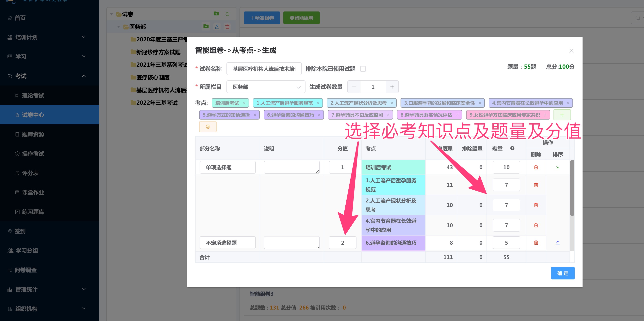Open 问卷调查 in the sidebar
The width and height of the screenshot is (644, 321).
(49, 270)
